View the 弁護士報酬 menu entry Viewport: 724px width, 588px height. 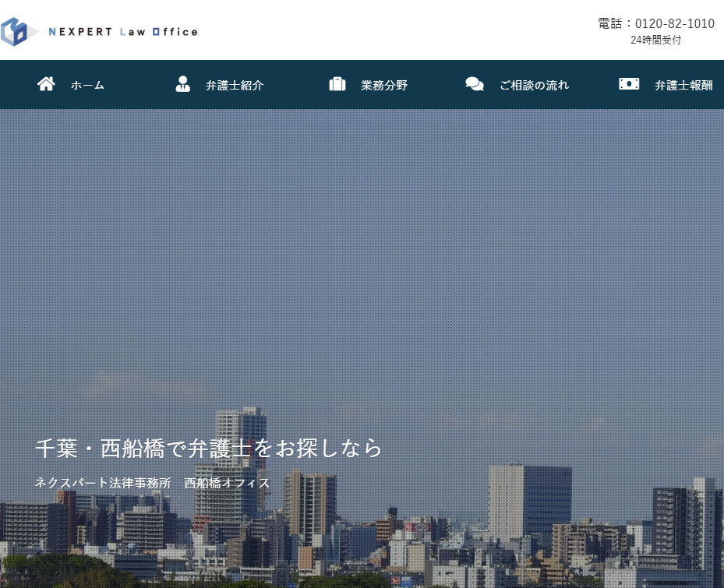click(x=683, y=85)
